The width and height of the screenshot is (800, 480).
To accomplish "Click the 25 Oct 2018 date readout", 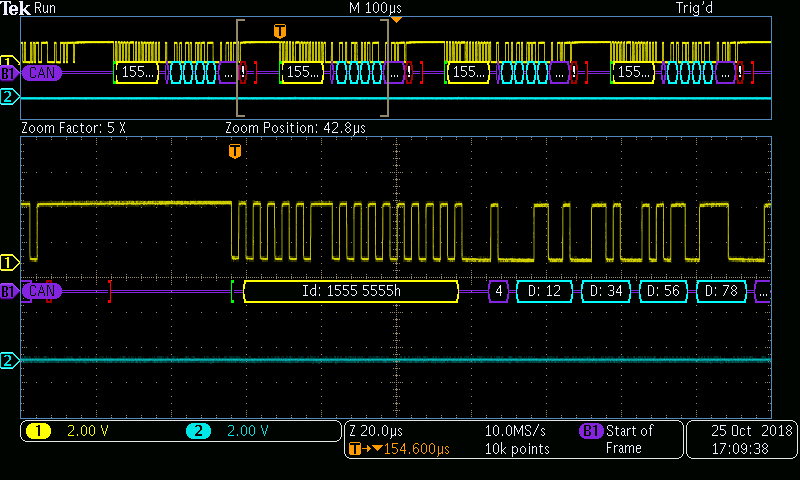I will 752,431.
